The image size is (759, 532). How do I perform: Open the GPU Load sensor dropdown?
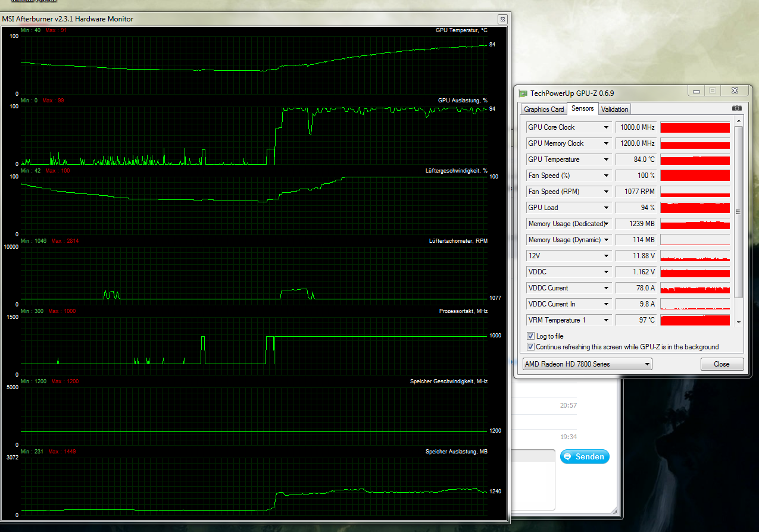point(606,208)
